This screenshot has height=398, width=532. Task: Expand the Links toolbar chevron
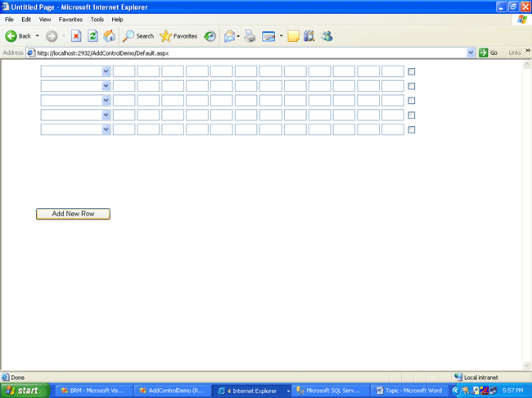tap(528, 51)
